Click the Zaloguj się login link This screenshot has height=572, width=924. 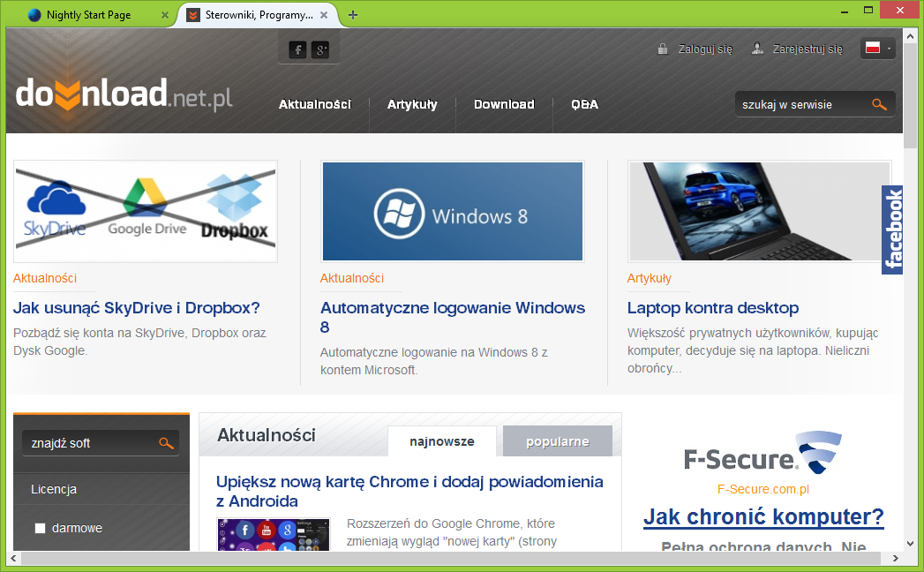[705, 49]
